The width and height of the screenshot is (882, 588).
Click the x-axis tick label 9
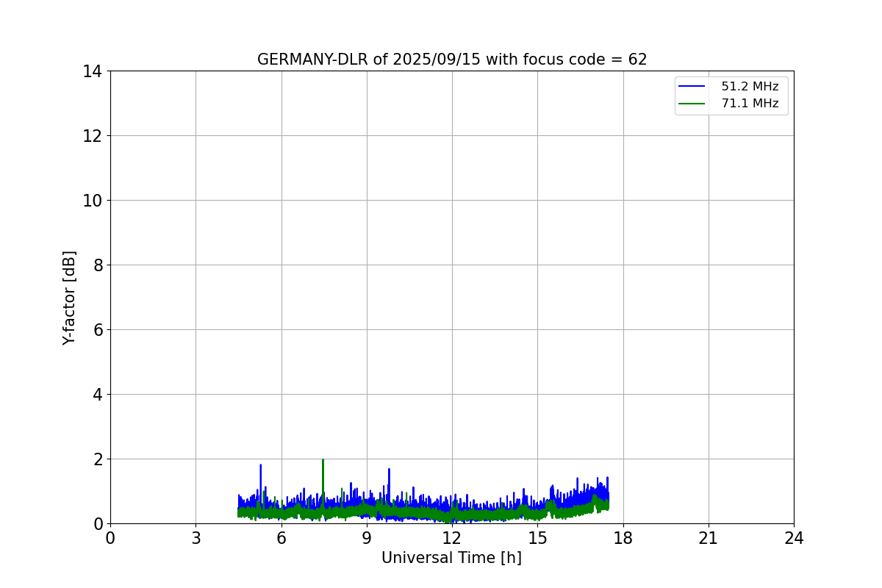[x=367, y=538]
